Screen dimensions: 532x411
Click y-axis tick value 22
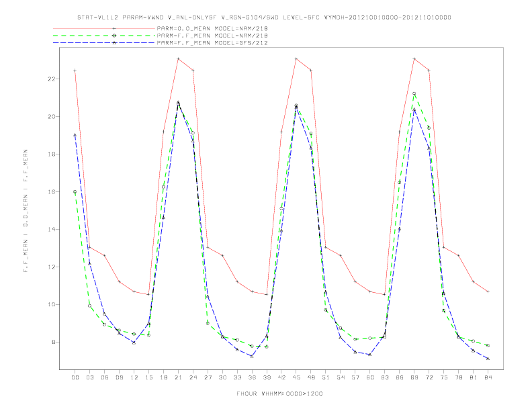[51, 79]
